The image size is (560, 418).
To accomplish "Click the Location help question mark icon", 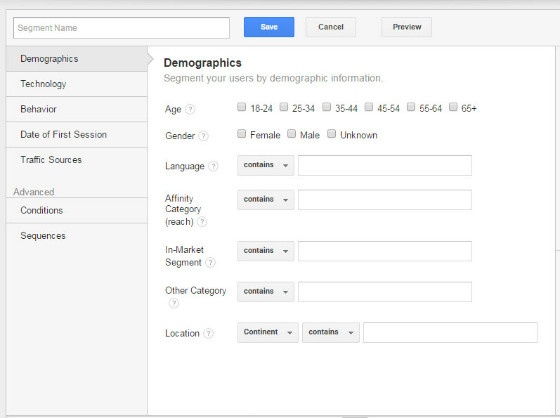I will 208,333.
